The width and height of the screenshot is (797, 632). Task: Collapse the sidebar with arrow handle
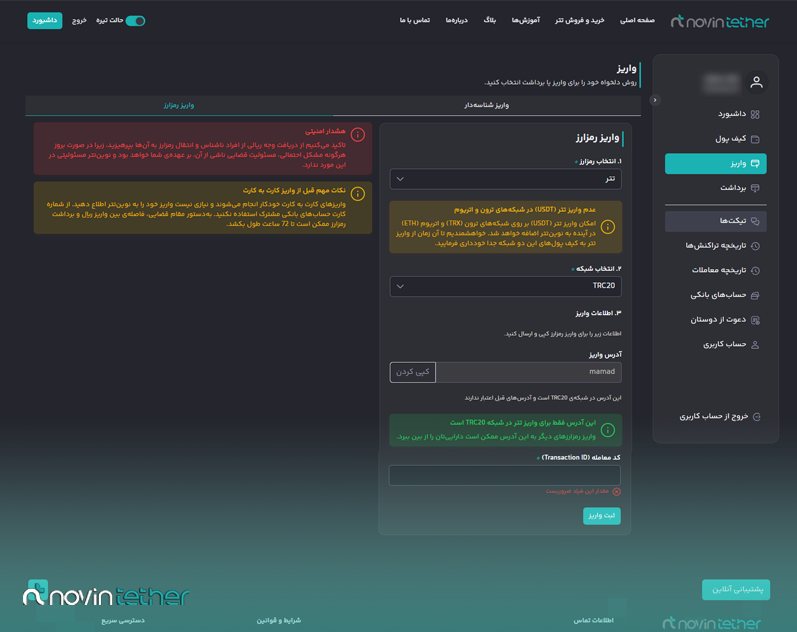click(x=655, y=100)
